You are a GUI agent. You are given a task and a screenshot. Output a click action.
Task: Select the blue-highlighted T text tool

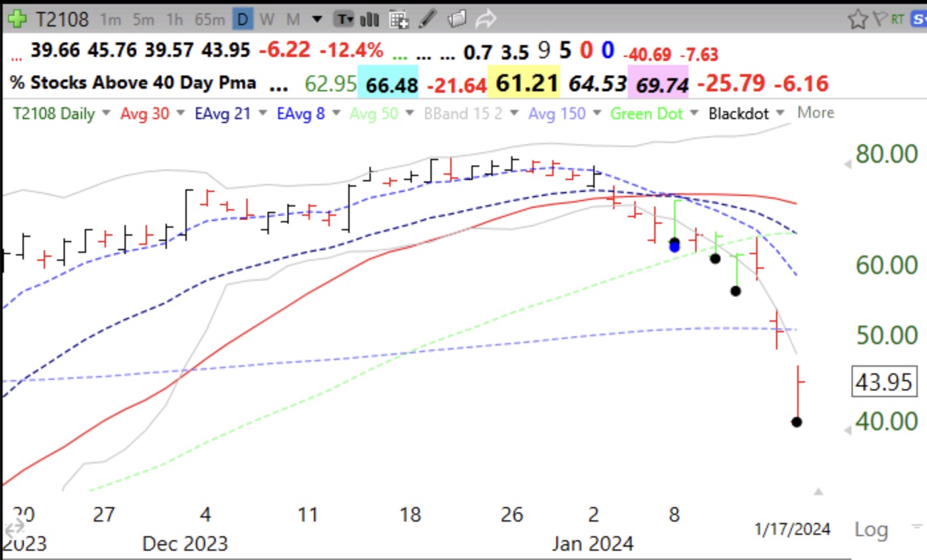click(x=343, y=19)
